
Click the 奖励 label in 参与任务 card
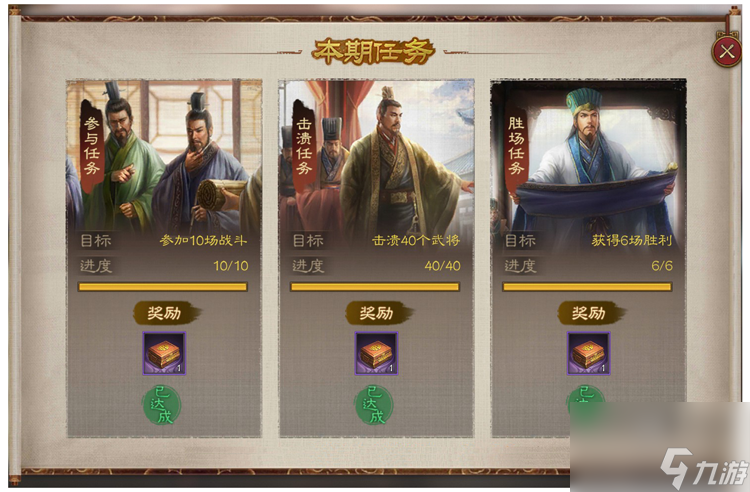[165, 313]
